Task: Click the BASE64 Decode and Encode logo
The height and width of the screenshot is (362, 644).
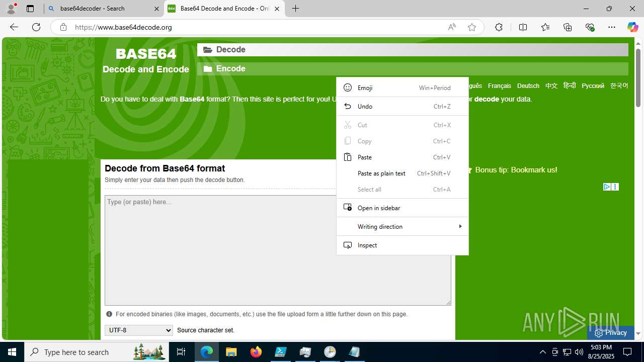Action: click(146, 60)
